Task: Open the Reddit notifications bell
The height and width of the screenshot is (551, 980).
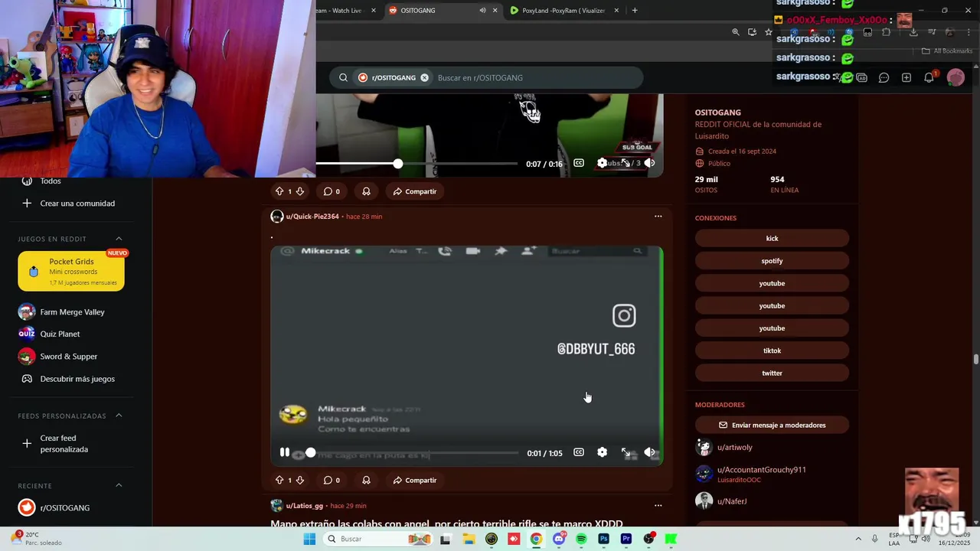Action: click(929, 77)
